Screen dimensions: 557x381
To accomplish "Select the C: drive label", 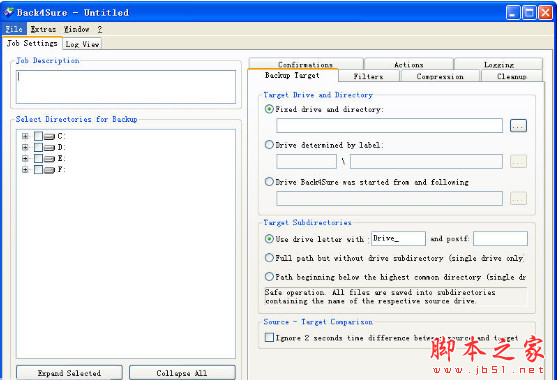I will point(61,136).
